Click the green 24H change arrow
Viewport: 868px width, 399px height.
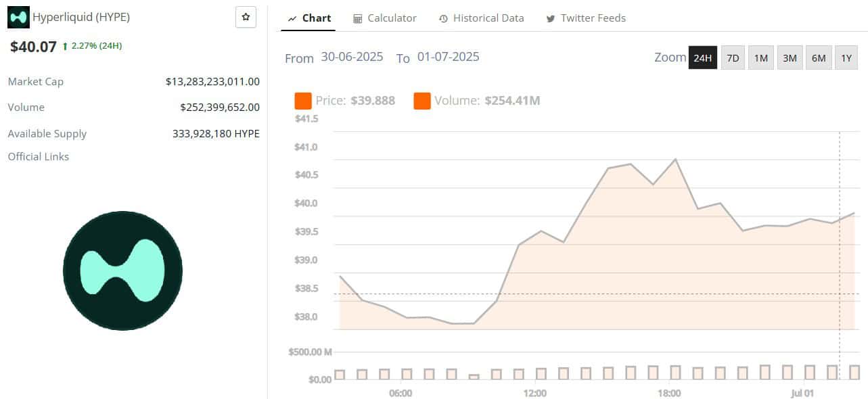click(65, 46)
